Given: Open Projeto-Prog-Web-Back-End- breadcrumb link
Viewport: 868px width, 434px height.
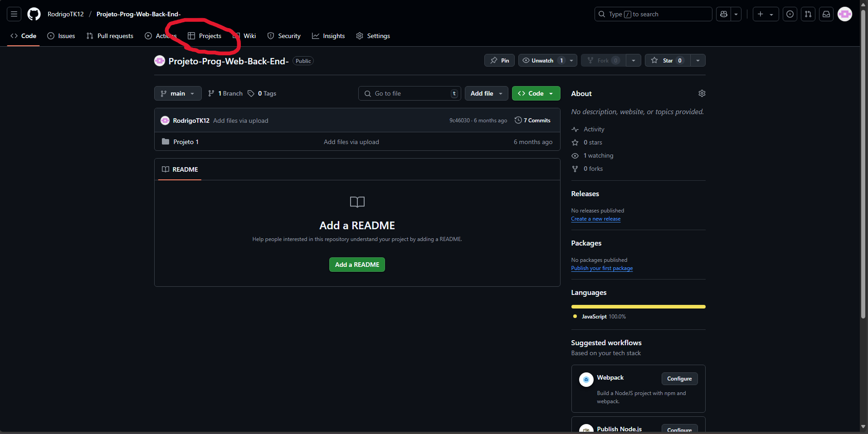Looking at the screenshot, I should [x=138, y=14].
